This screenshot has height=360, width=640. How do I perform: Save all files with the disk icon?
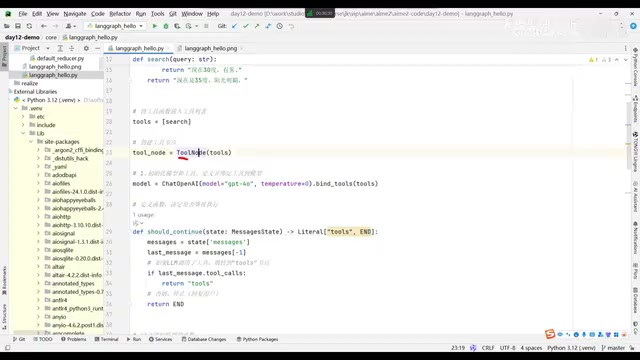coord(18,26)
